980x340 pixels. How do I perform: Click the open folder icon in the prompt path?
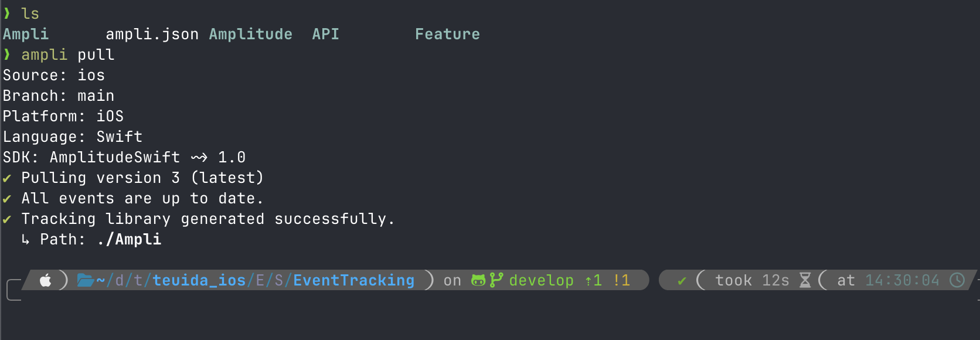pyautogui.click(x=86, y=280)
